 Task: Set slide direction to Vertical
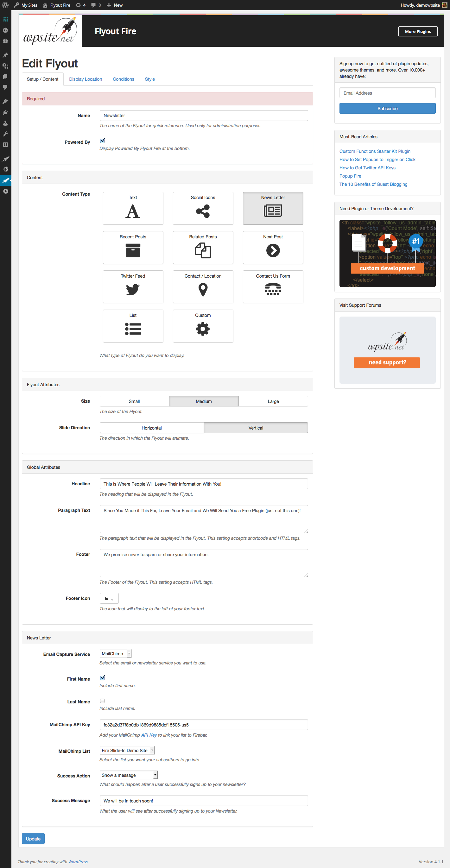pos(256,428)
